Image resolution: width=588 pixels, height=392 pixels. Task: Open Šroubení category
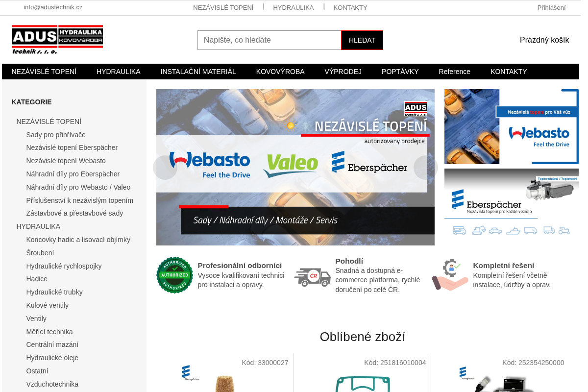click(x=40, y=253)
